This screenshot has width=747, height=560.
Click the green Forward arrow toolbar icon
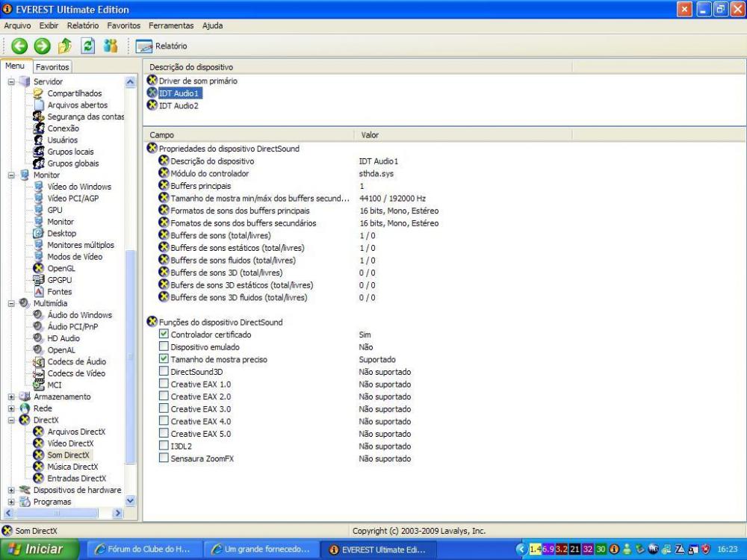tap(43, 46)
